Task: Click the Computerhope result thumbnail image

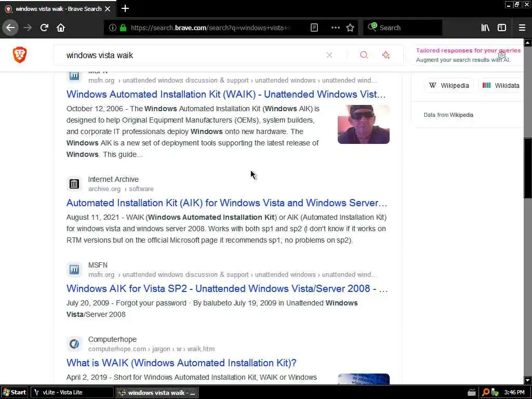Action: coord(363,379)
